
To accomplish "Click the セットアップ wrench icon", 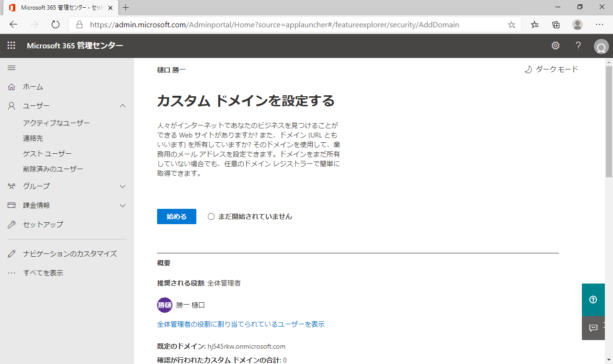I will coord(12,224).
